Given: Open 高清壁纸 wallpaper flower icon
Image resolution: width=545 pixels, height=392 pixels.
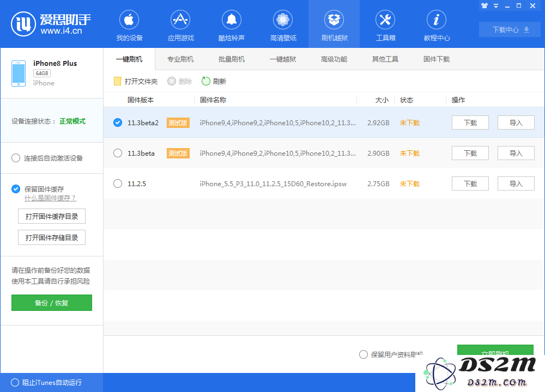Looking at the screenshot, I should [x=283, y=20].
